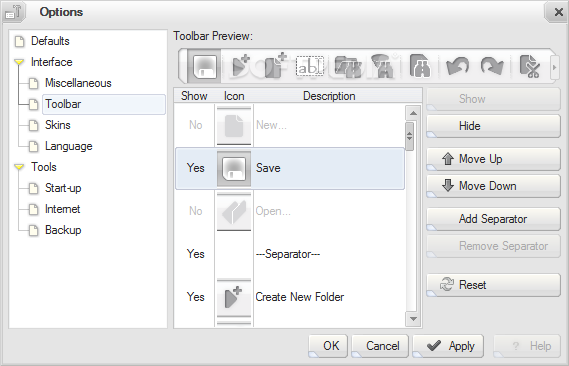
Task: Click 'Yes' in the Save row
Action: pos(196,168)
